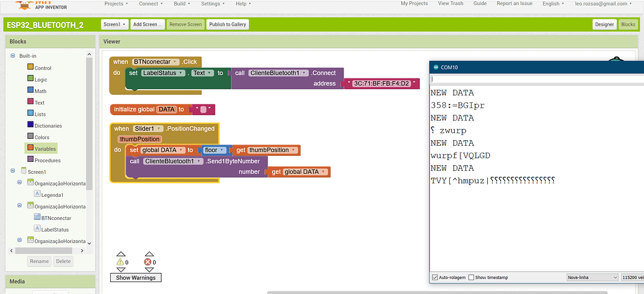The image size is (644, 294).
Task: Toggle the Auto-rolagem checkbox
Action: tap(435, 277)
